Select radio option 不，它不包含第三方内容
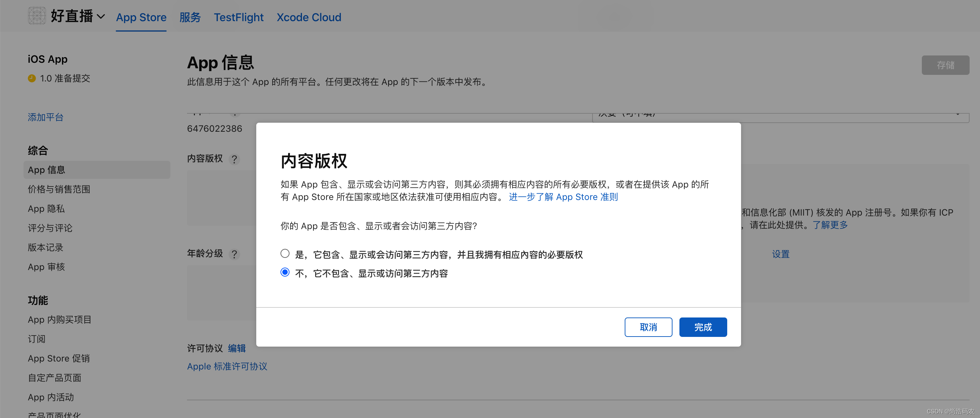The image size is (980, 418). click(x=285, y=272)
